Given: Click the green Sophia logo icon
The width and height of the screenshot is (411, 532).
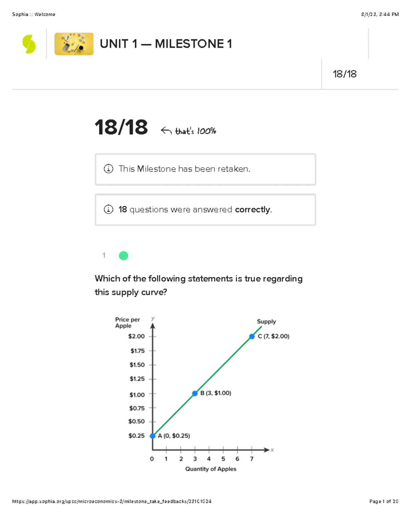Looking at the screenshot, I should [29, 44].
